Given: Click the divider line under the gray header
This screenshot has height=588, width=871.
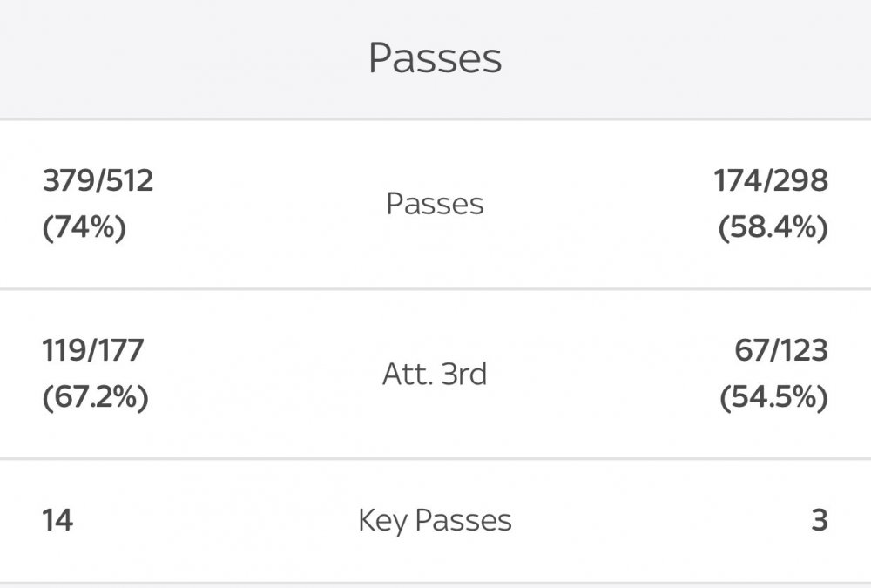Looking at the screenshot, I should (435, 119).
